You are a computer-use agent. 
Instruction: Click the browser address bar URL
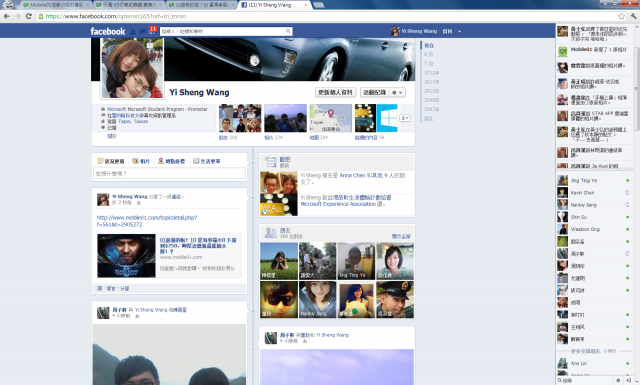pyautogui.click(x=116, y=16)
